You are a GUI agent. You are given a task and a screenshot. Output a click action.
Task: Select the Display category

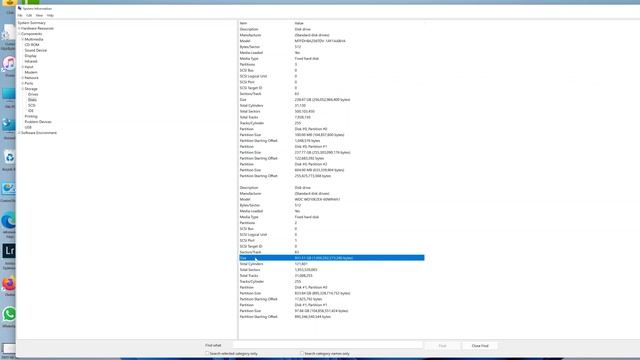[x=31, y=56]
